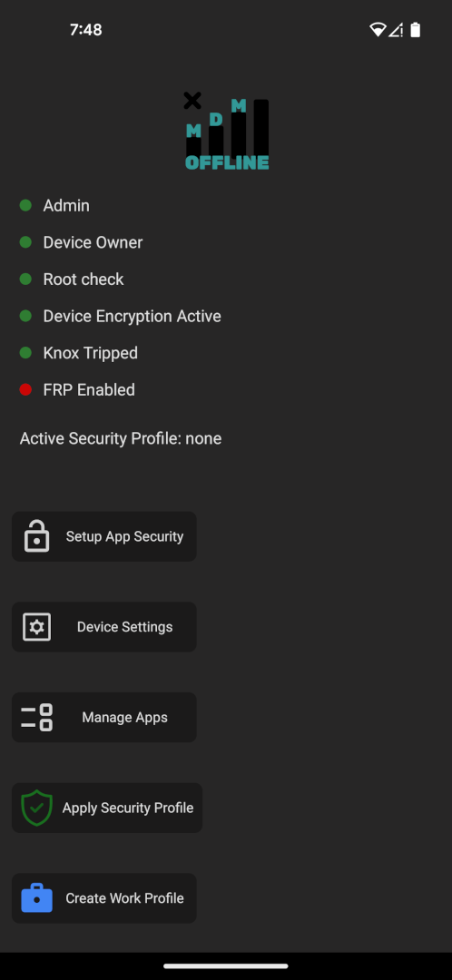Select Create Work Profile
Viewport: 452px width, 980px height.
(104, 898)
